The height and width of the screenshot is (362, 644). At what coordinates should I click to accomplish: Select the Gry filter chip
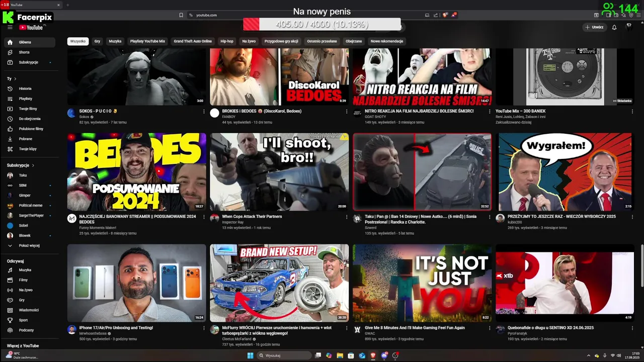point(97,41)
